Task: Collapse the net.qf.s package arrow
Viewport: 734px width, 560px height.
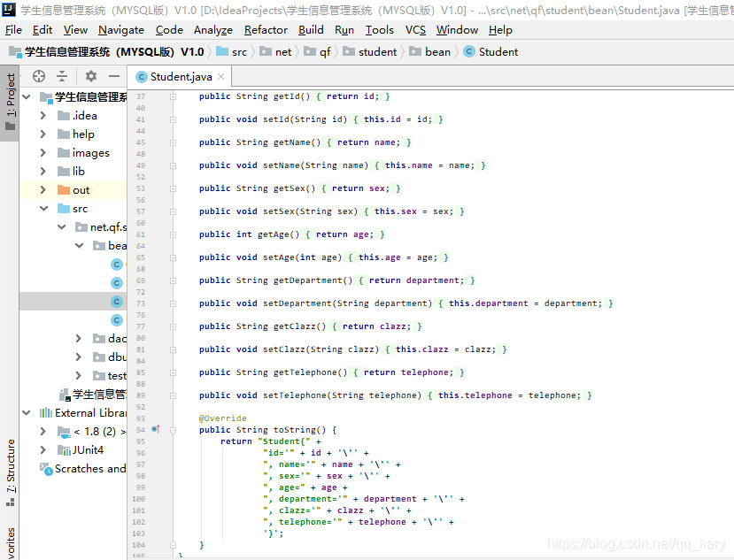Action: tap(62, 227)
